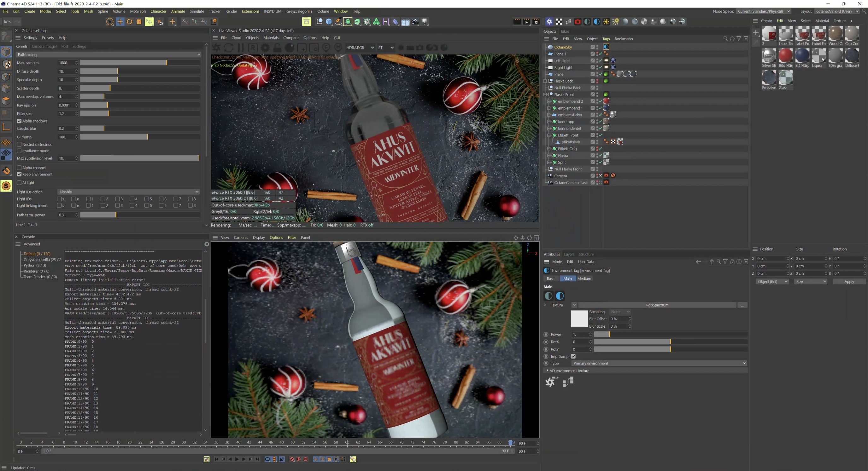This screenshot has width=868, height=471.
Task: Click the Play forward button in timeline
Action: (x=237, y=459)
